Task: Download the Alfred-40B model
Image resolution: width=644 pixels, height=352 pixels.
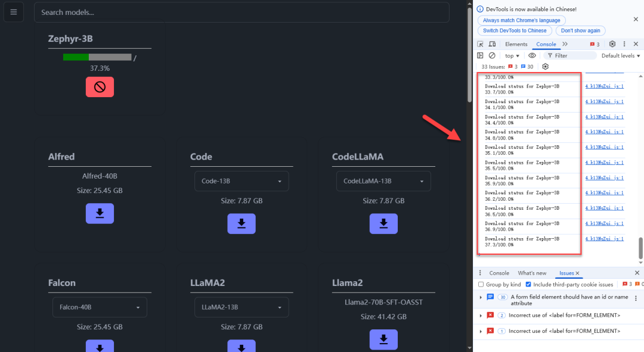Action: [x=100, y=213]
